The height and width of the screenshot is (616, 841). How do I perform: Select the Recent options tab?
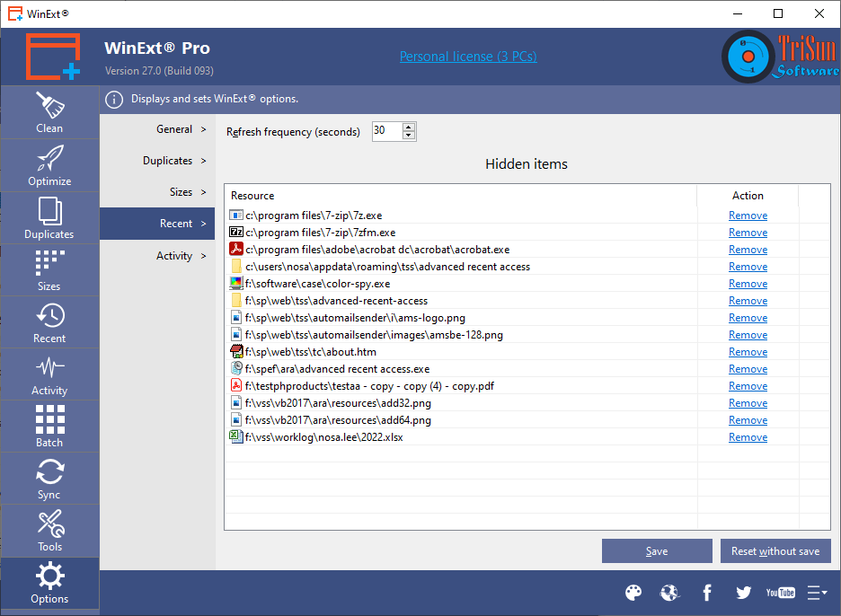tap(158, 224)
